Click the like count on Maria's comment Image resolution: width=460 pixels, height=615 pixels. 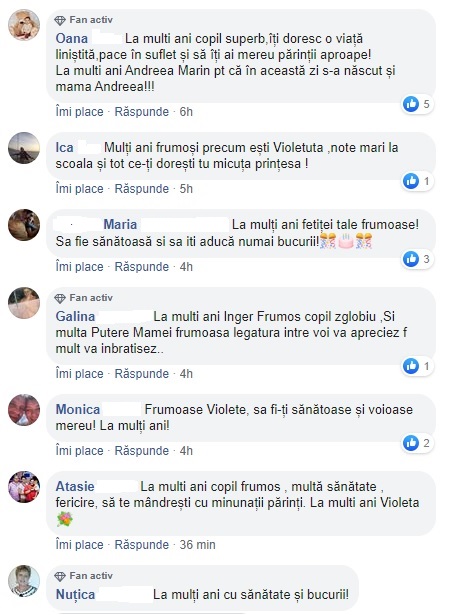click(426, 259)
